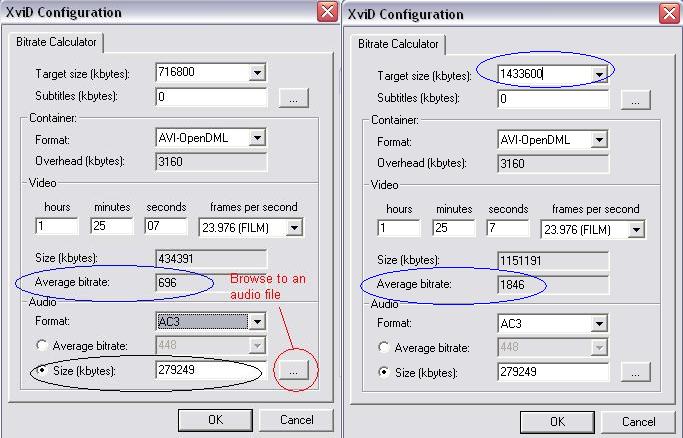The image size is (683, 438).
Task: Select audio Size (kbytes) radio in right window
Action: pyautogui.click(x=384, y=372)
